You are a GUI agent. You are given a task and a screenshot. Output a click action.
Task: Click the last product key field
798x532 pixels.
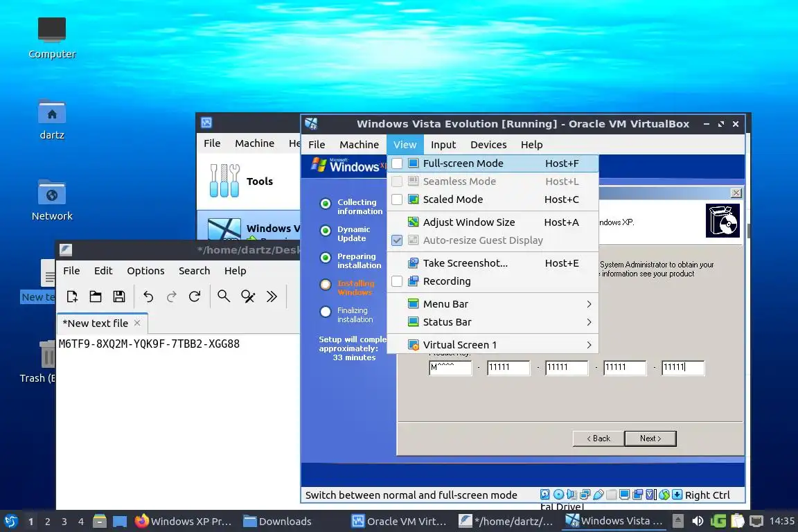(x=683, y=368)
